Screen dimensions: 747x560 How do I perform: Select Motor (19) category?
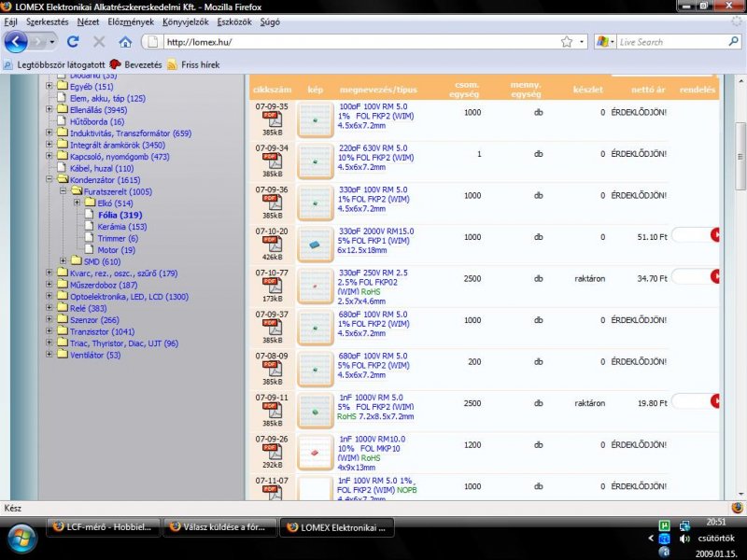[x=116, y=250]
